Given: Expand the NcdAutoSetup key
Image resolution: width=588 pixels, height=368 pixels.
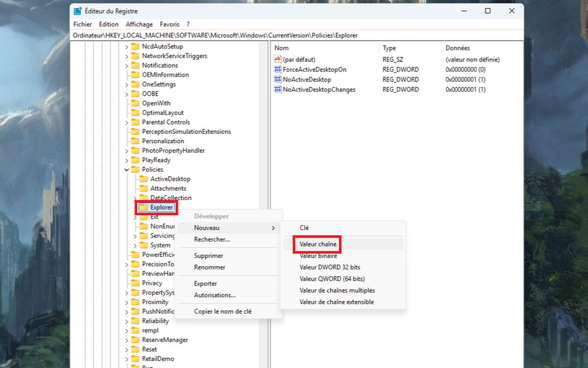Looking at the screenshot, I should point(126,47).
